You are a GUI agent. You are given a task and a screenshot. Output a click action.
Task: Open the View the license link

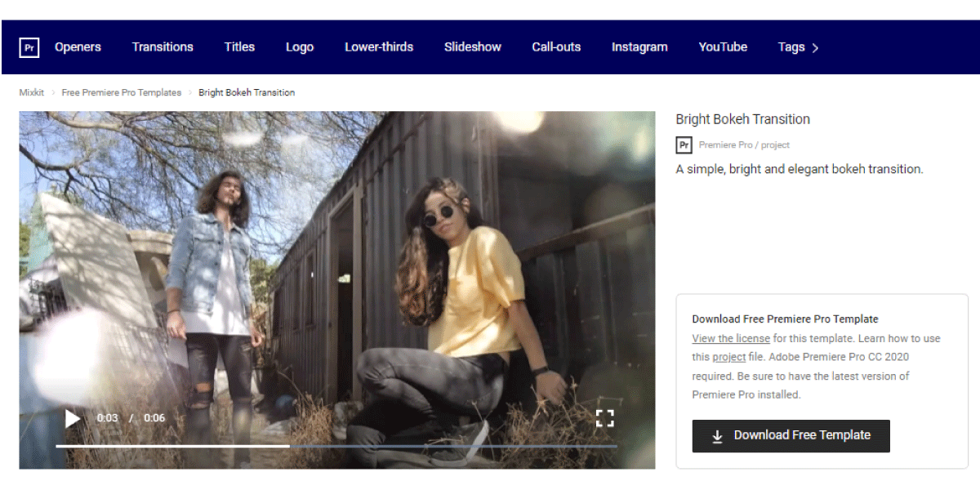(x=731, y=338)
